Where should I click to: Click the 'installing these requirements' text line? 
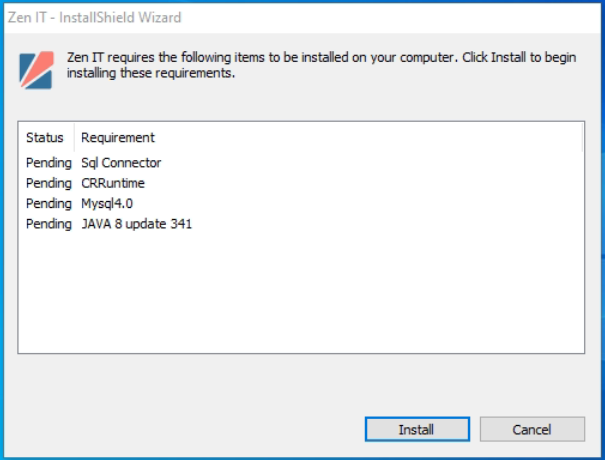[x=151, y=73]
